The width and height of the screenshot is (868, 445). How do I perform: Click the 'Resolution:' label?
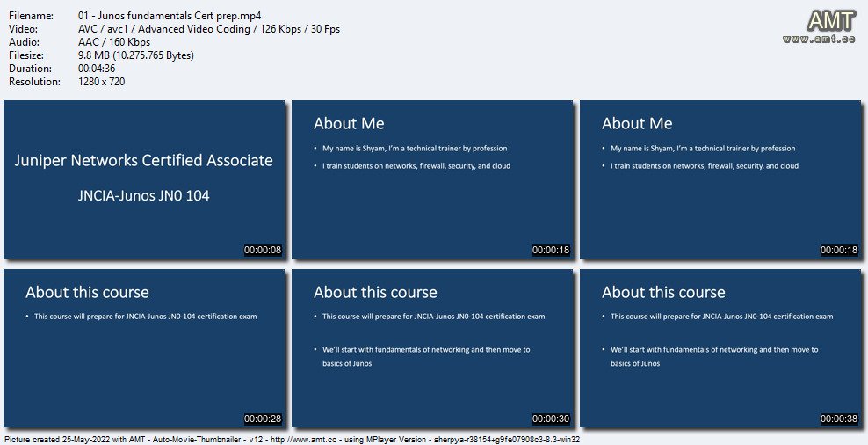point(35,82)
